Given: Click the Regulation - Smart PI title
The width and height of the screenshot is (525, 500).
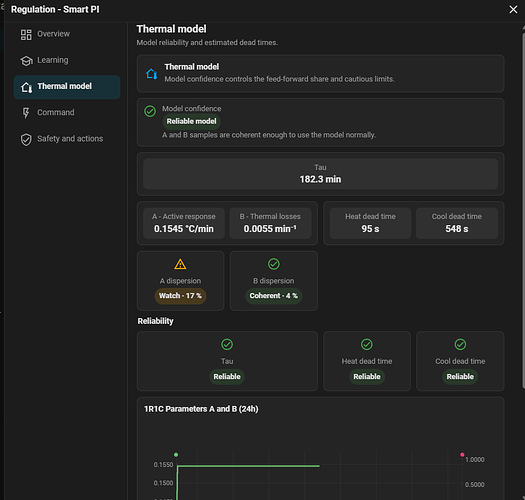Looking at the screenshot, I should 55,9.
